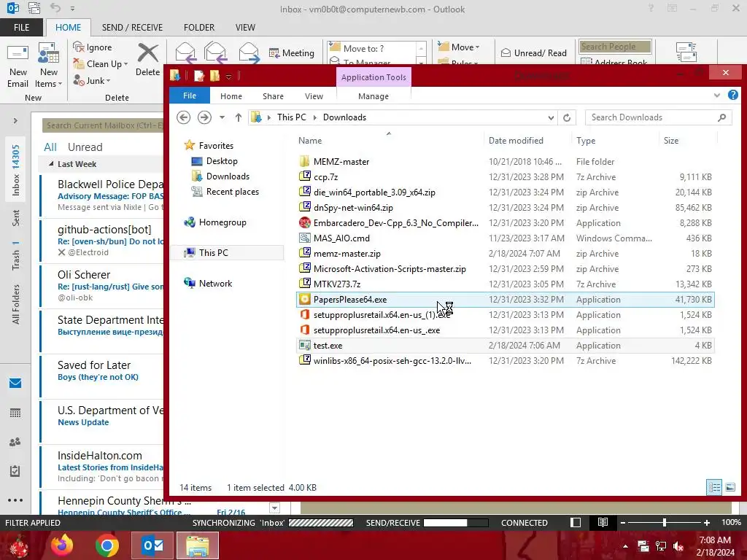Click the Unread mail filter in Outlook
Screen dimensions: 747x560
[x=85, y=147]
